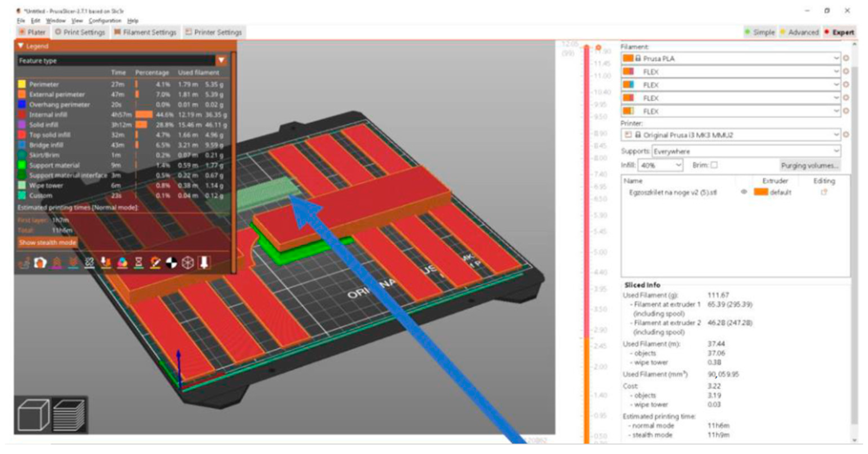Click the color-mix circles icon in legend
The height and width of the screenshot is (454, 868).
(122, 263)
